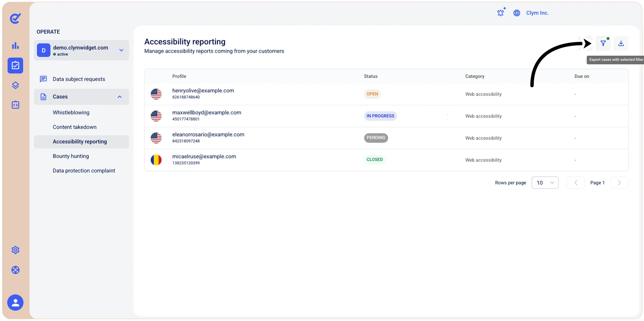The width and height of the screenshot is (644, 321).
Task: Open the filter cases funnel icon
Action: pyautogui.click(x=603, y=43)
